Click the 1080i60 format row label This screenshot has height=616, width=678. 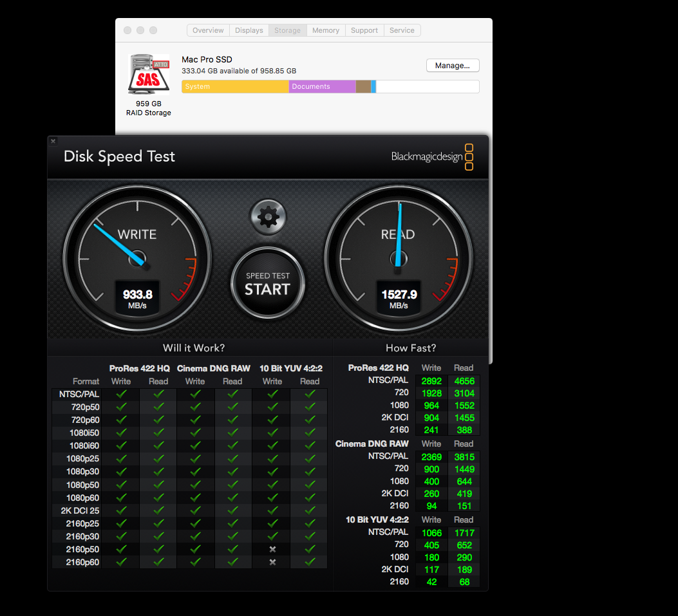coord(84,445)
